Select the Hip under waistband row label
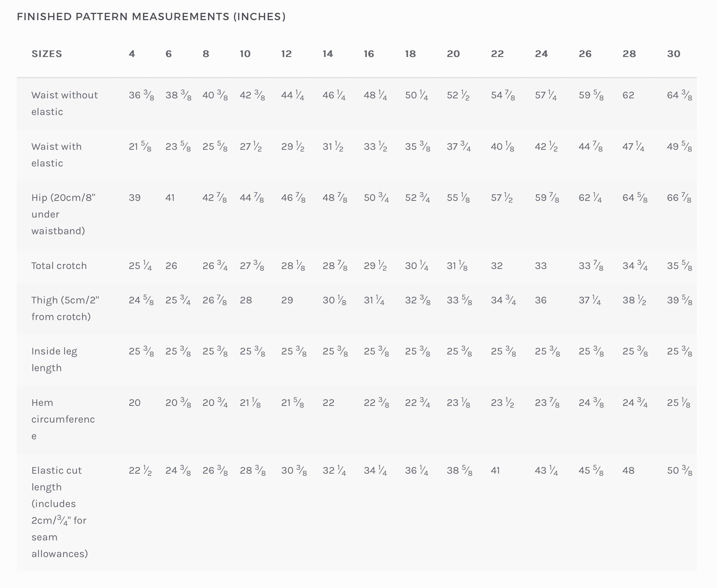The height and width of the screenshot is (588, 717). [63, 214]
